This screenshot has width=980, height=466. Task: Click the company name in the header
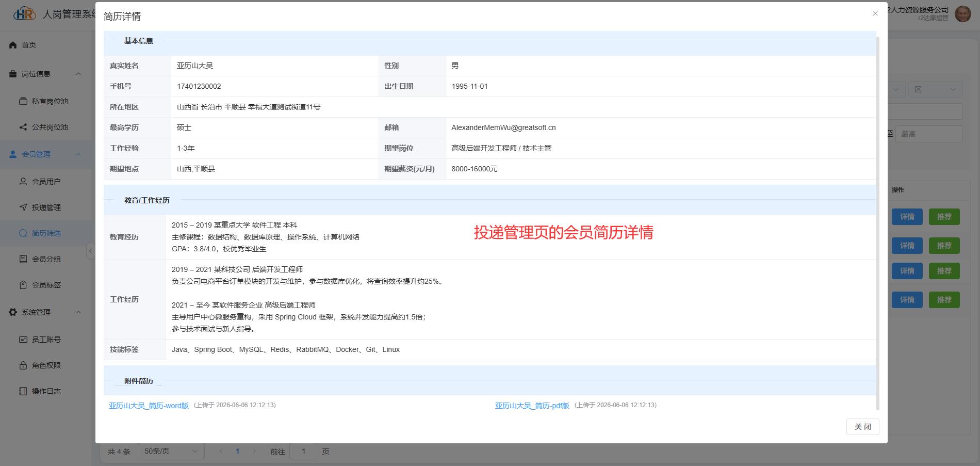pos(919,10)
